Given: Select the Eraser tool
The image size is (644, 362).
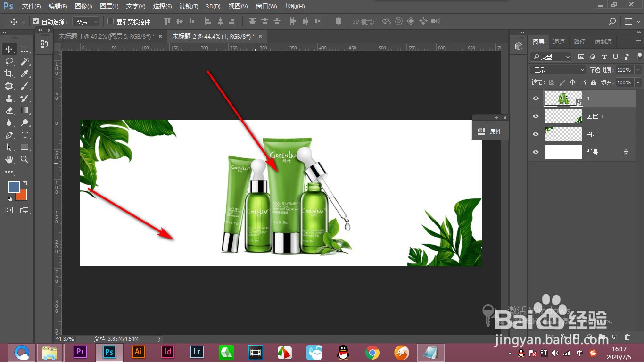Looking at the screenshot, I should (x=9, y=110).
